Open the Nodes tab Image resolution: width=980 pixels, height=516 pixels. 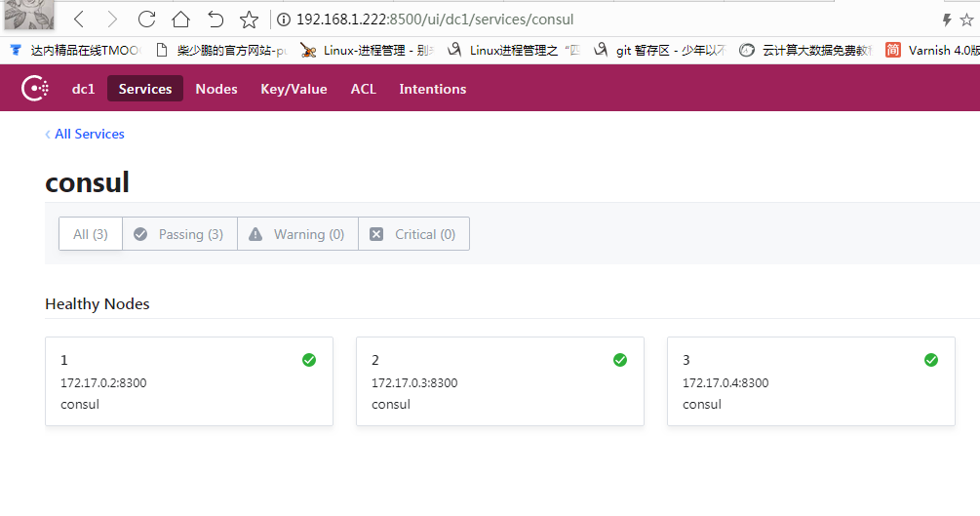[216, 89]
